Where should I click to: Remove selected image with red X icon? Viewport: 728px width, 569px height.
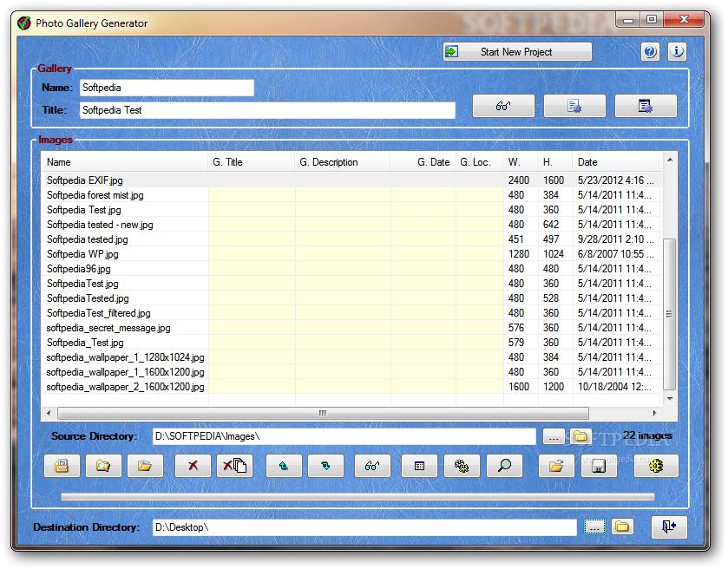coord(193,466)
